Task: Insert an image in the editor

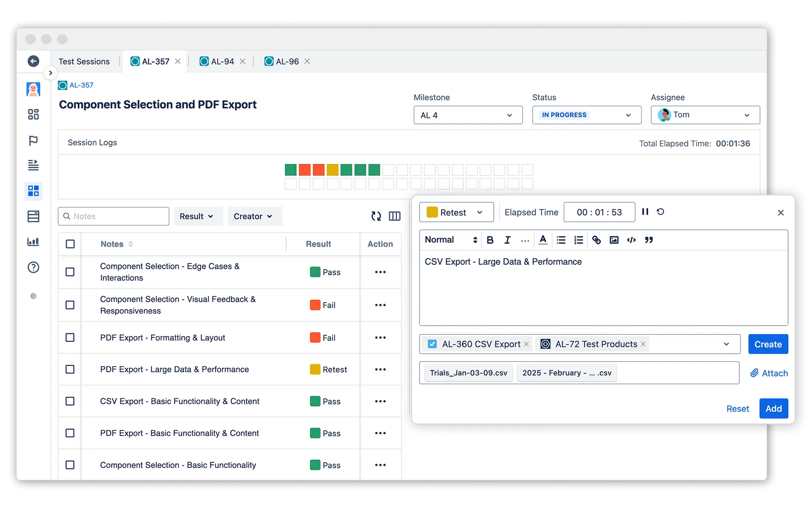Action: 614,240
